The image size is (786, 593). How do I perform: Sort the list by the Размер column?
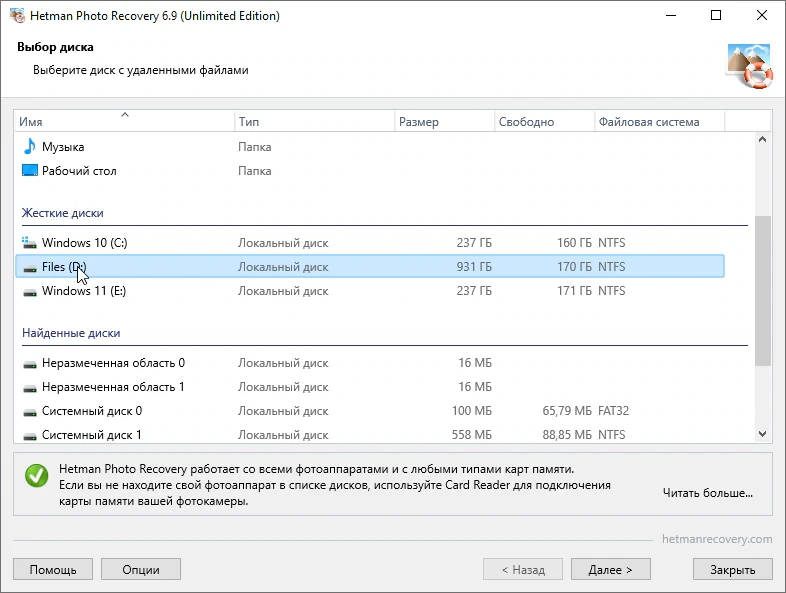444,121
